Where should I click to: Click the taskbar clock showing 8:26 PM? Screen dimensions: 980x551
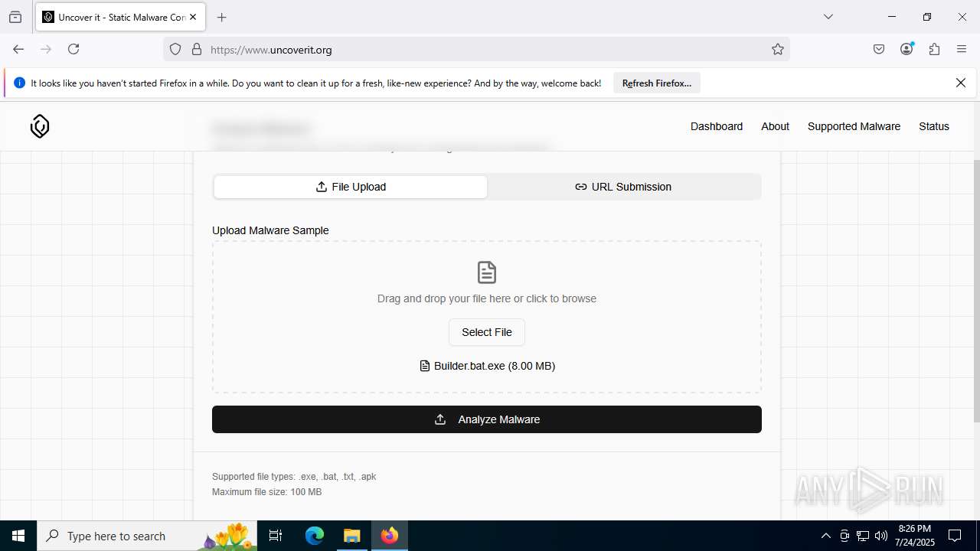[x=915, y=536]
